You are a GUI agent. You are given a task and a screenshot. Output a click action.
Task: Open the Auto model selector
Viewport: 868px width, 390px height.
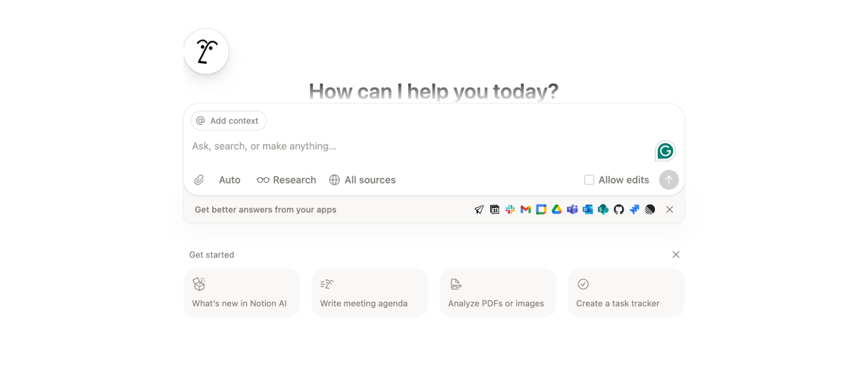coord(229,180)
